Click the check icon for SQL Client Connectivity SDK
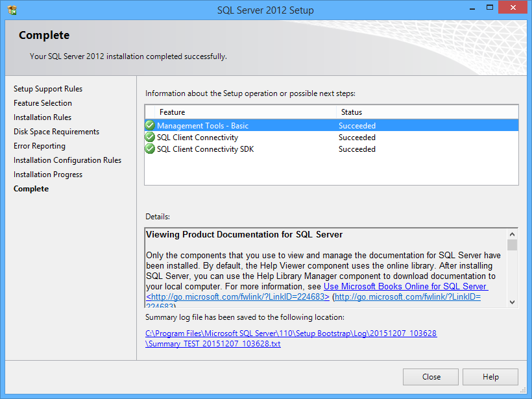The width and height of the screenshot is (532, 399). 150,149
